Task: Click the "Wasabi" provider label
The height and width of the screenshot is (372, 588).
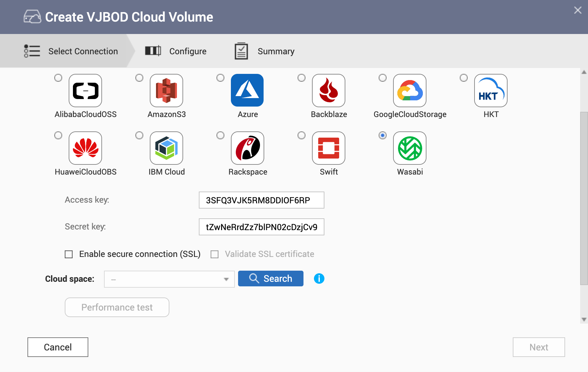Action: click(410, 172)
